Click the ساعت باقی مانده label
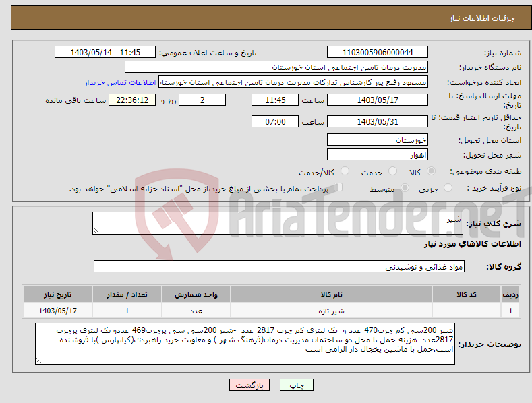532x403 pixels. point(76,100)
